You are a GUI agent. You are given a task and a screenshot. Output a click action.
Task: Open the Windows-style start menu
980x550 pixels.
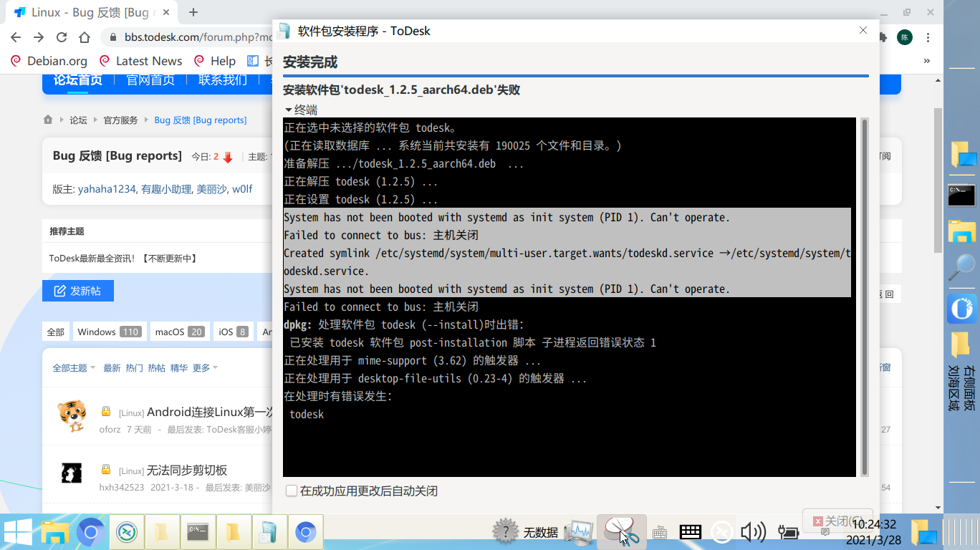tap(18, 532)
